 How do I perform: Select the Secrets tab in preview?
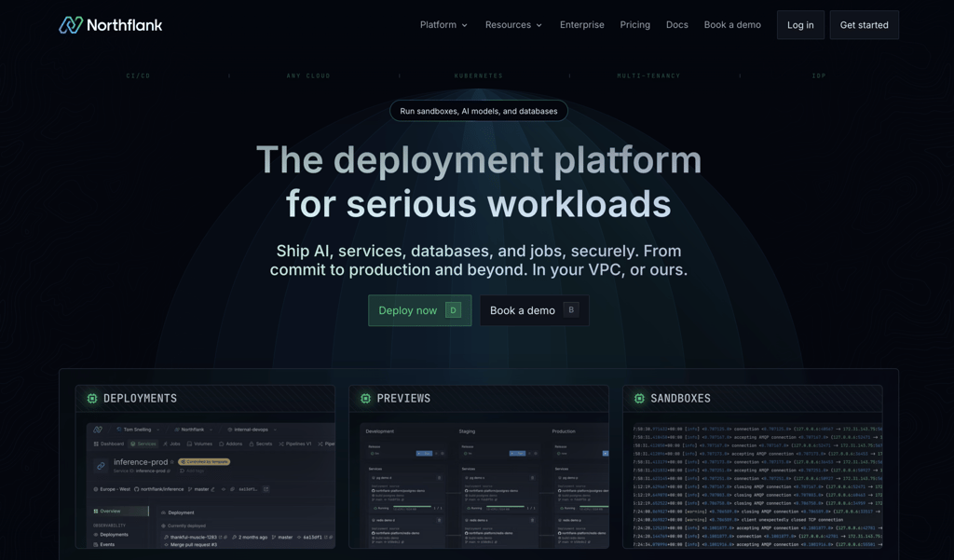tap(261, 444)
